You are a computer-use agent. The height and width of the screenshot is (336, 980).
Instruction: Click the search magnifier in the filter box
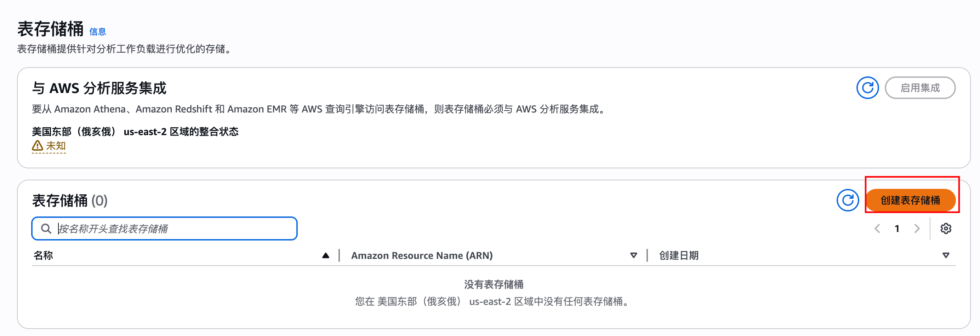pyautogui.click(x=46, y=228)
